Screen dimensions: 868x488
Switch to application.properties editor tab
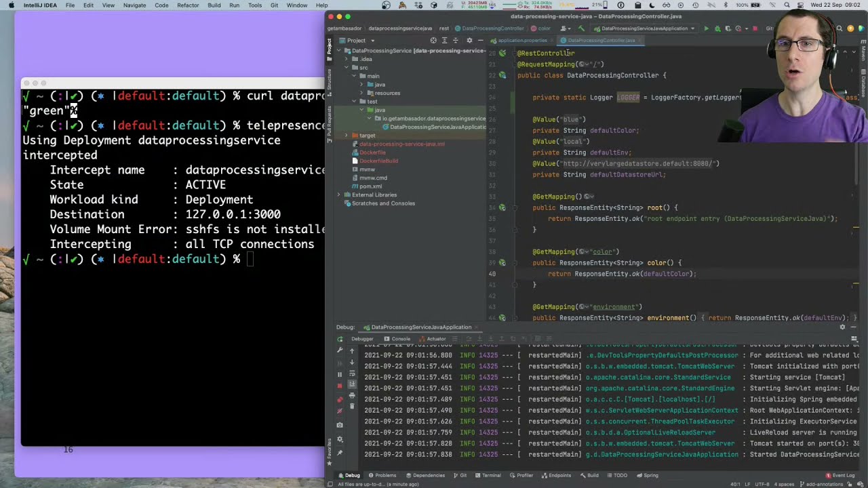tap(522, 40)
